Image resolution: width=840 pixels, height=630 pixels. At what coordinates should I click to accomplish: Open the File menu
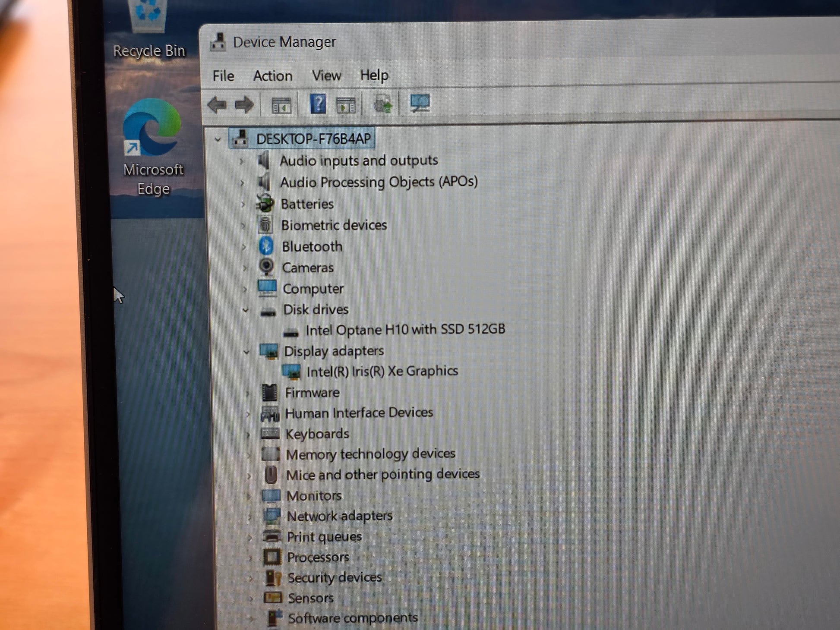click(x=223, y=76)
